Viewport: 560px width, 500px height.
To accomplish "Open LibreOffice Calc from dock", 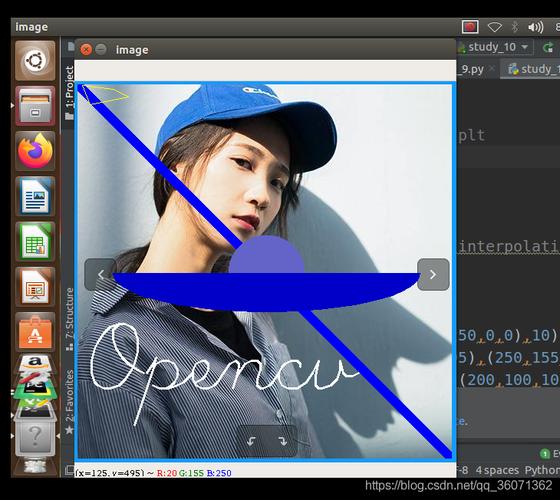I will click(x=35, y=242).
